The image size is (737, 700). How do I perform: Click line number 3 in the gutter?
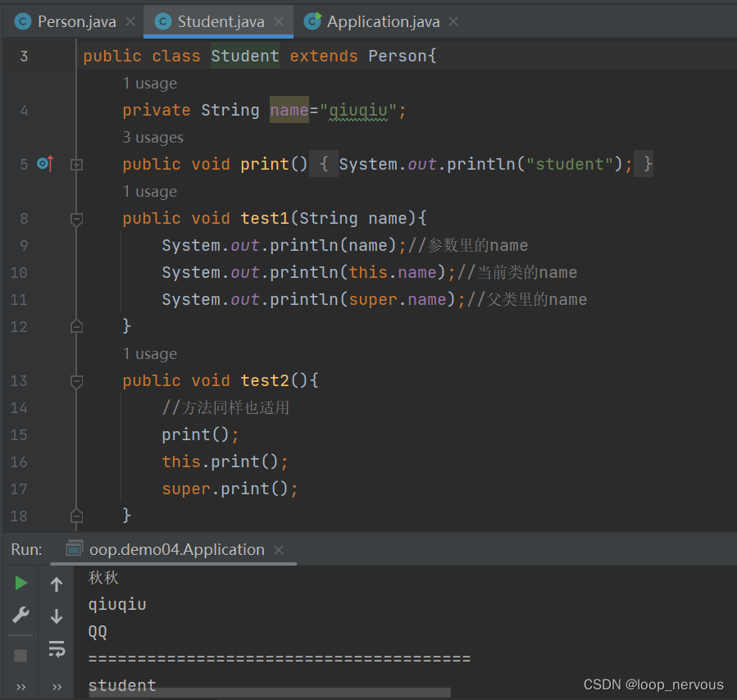click(24, 57)
